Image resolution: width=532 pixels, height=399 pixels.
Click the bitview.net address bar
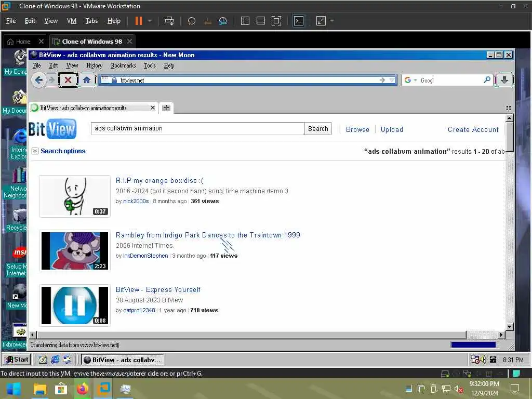coord(248,80)
